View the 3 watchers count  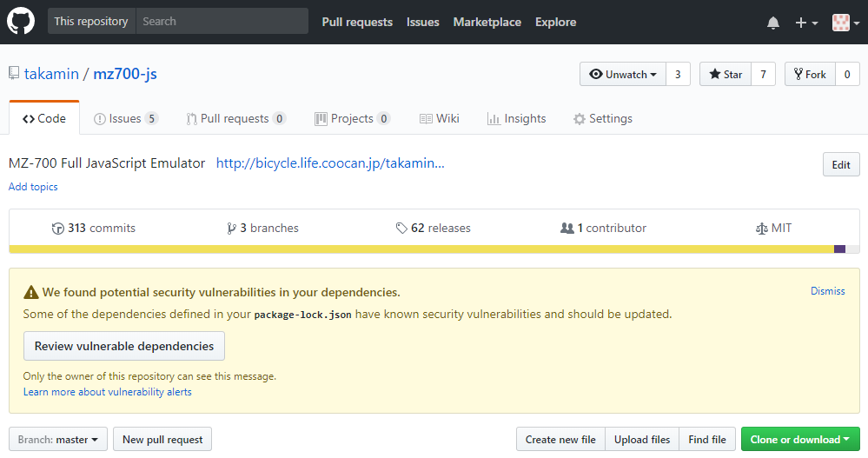pos(678,74)
